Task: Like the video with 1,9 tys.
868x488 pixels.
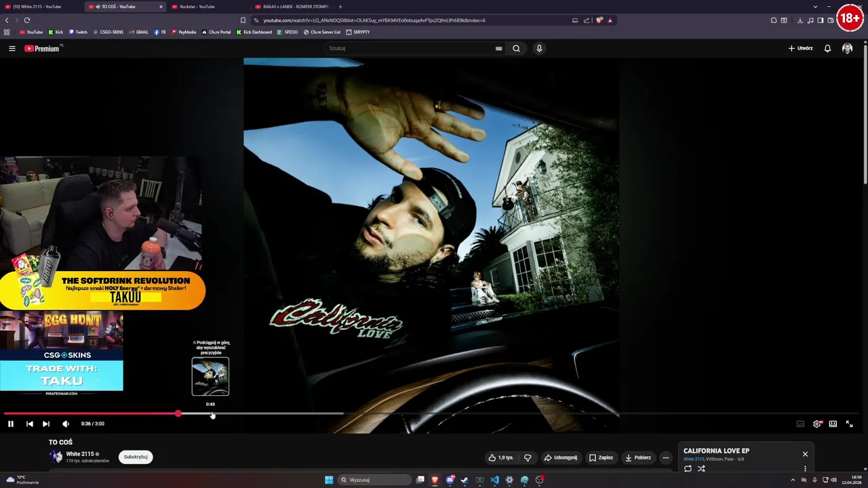Action: (x=501, y=457)
